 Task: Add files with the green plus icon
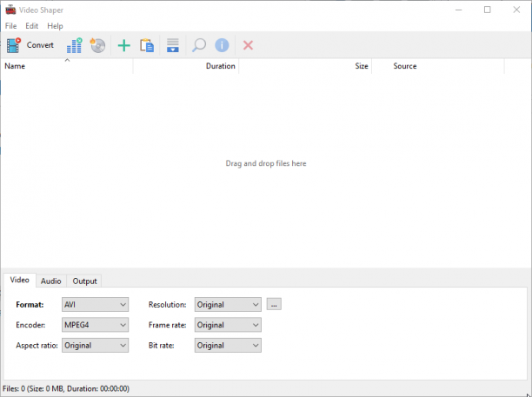[123, 45]
